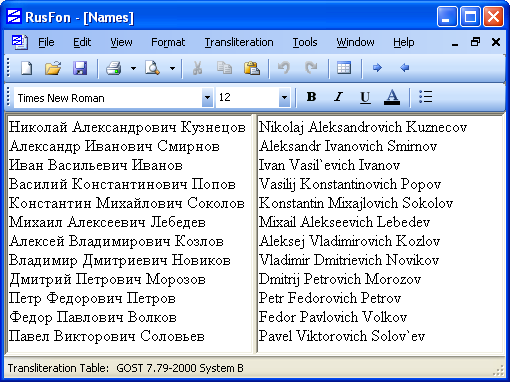510x382 pixels.
Task: Click in the Cyrillic names text pane
Action: coord(129,232)
